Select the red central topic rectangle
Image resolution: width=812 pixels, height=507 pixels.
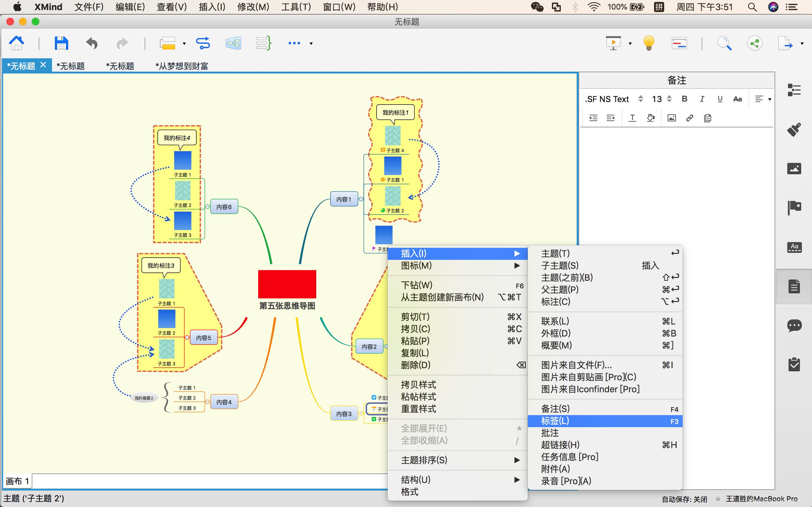point(287,284)
